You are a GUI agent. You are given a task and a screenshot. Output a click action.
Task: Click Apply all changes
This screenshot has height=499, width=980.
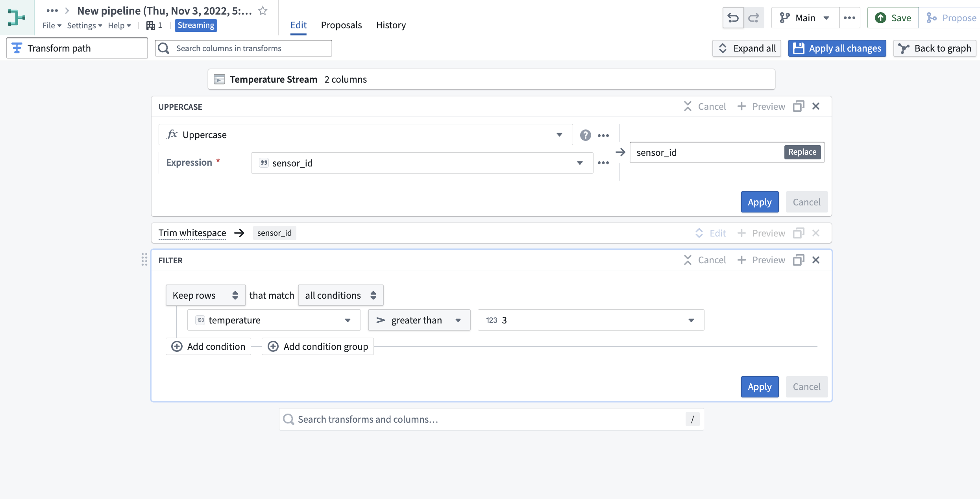pyautogui.click(x=836, y=48)
